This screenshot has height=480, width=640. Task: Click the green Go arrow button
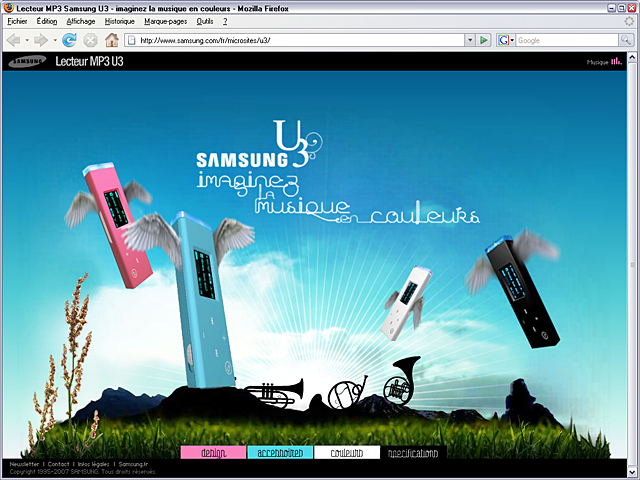[x=484, y=40]
